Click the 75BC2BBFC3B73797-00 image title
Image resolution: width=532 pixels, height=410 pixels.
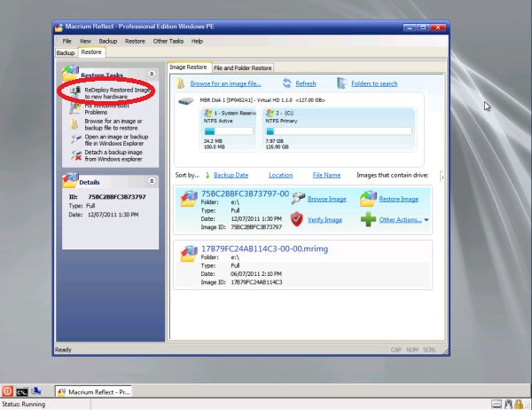[x=245, y=193]
